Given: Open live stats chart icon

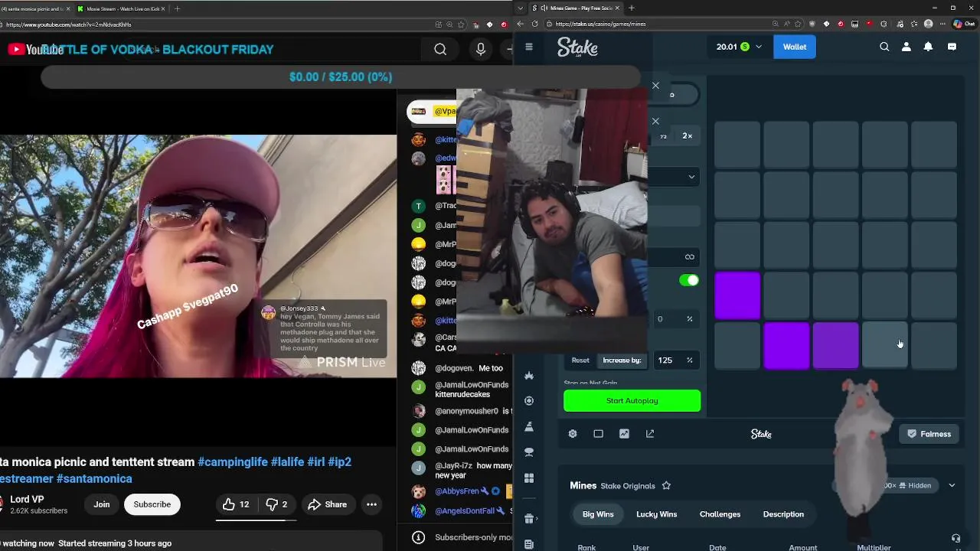Looking at the screenshot, I should pos(624,434).
